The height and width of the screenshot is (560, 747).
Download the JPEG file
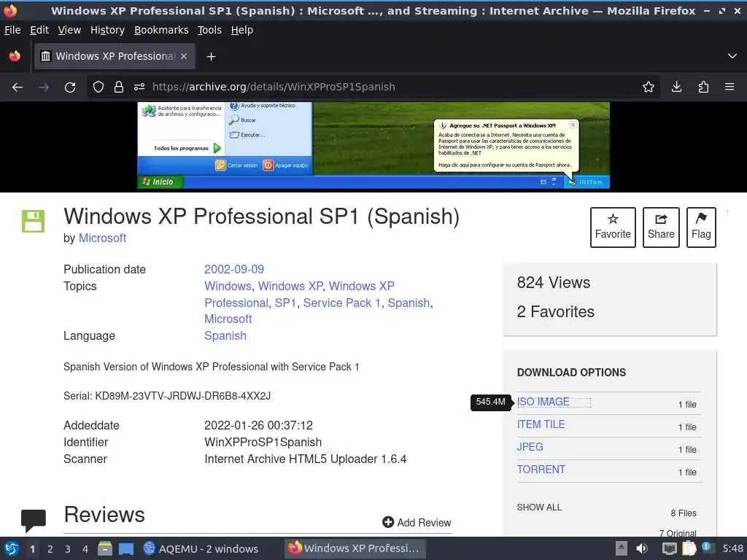[x=530, y=447]
